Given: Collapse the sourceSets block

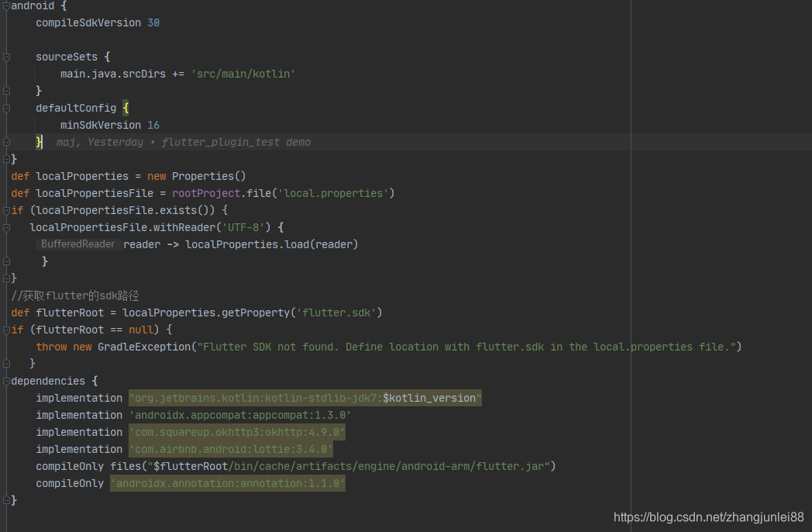Looking at the screenshot, I should (5, 57).
